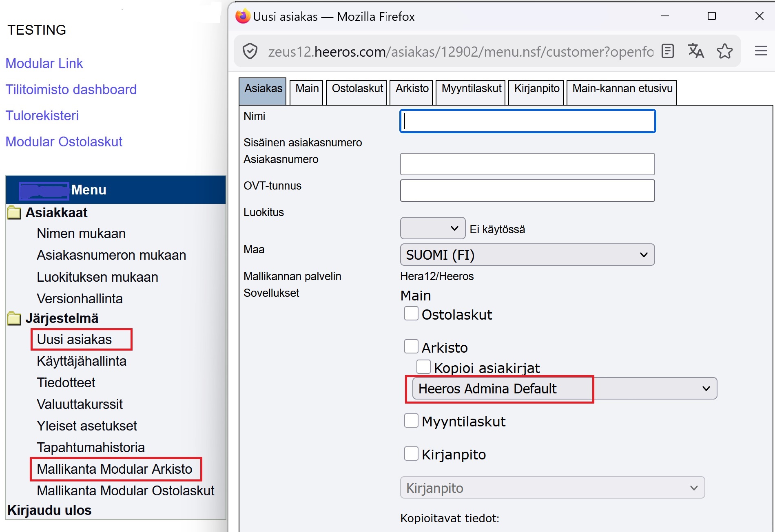Enable the Myyntilaskut checkbox
This screenshot has width=775, height=532.
tap(411, 420)
